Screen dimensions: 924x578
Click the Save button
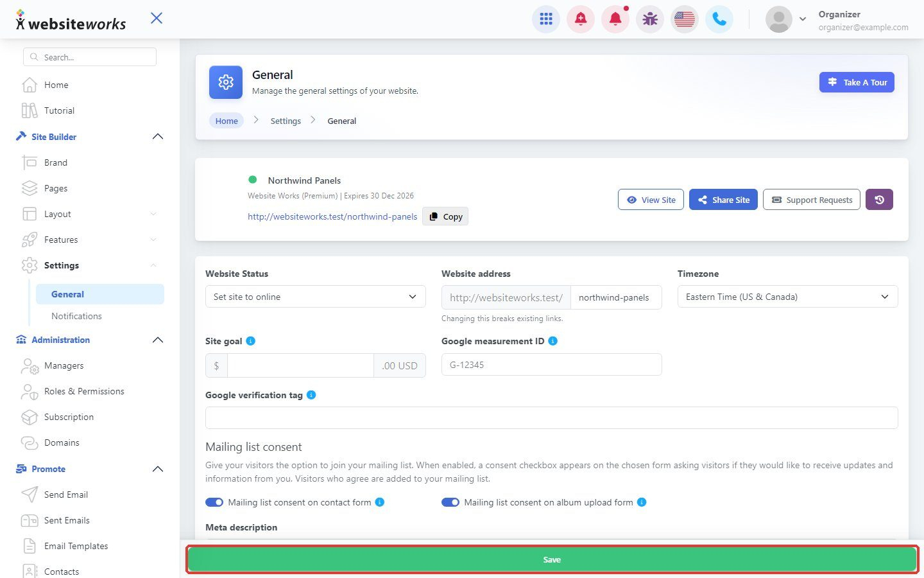[552, 559]
